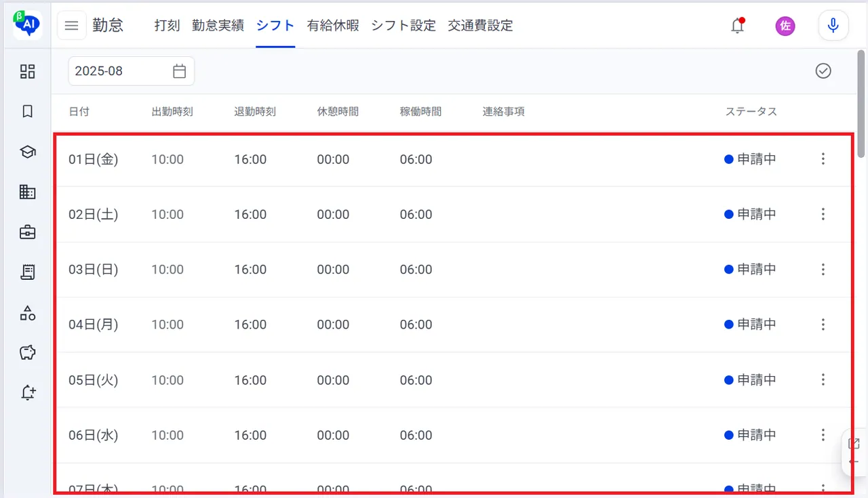Screen dimensions: 868x498
Task: Click the 申請中 status for 01日(金)
Action: [750, 159]
